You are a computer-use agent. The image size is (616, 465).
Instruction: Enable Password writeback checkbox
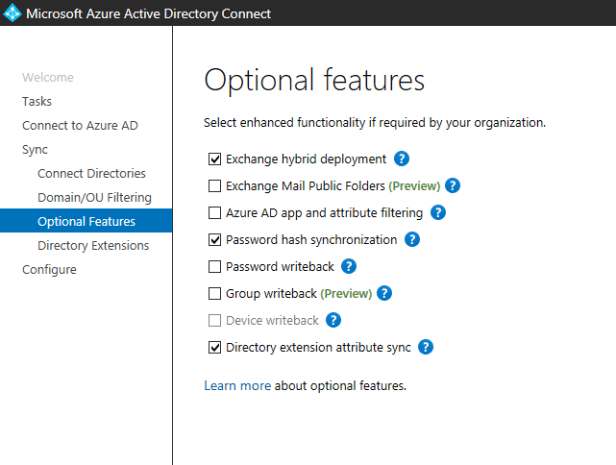click(x=215, y=267)
